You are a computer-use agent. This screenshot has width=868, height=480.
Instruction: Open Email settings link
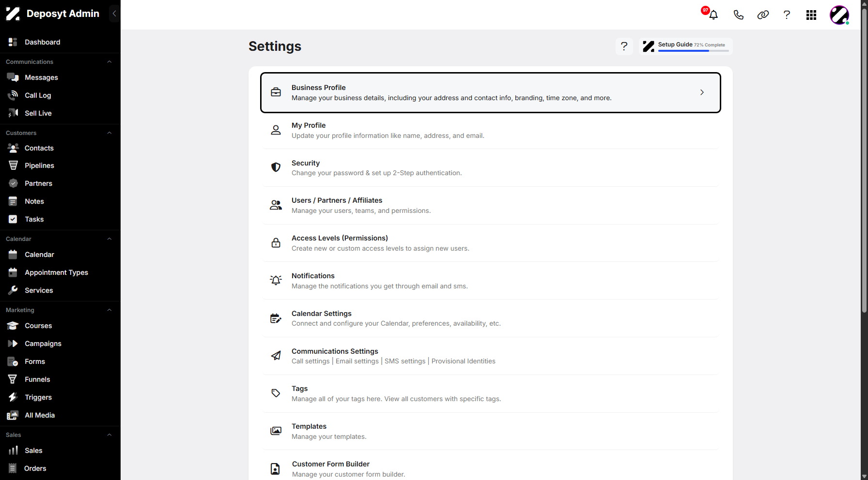tap(357, 361)
